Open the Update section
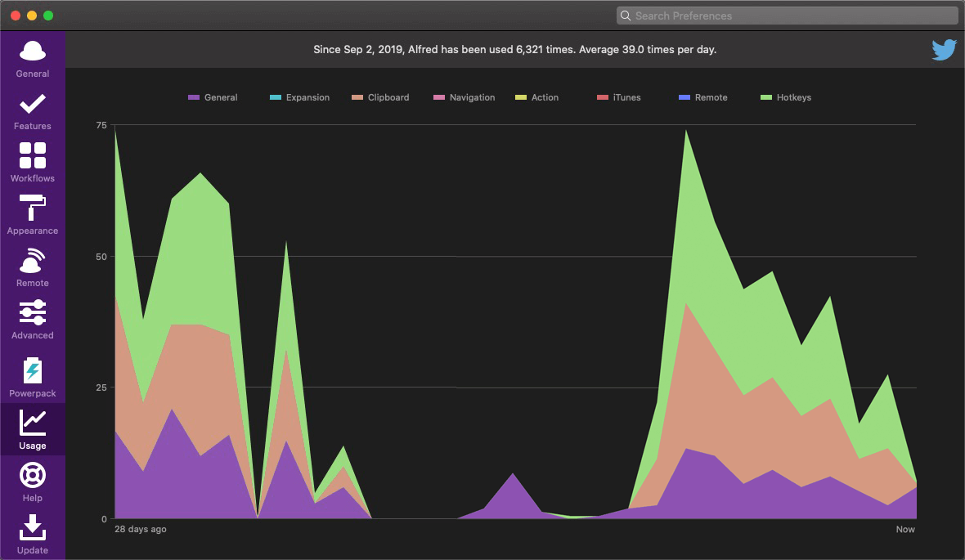 [33, 535]
